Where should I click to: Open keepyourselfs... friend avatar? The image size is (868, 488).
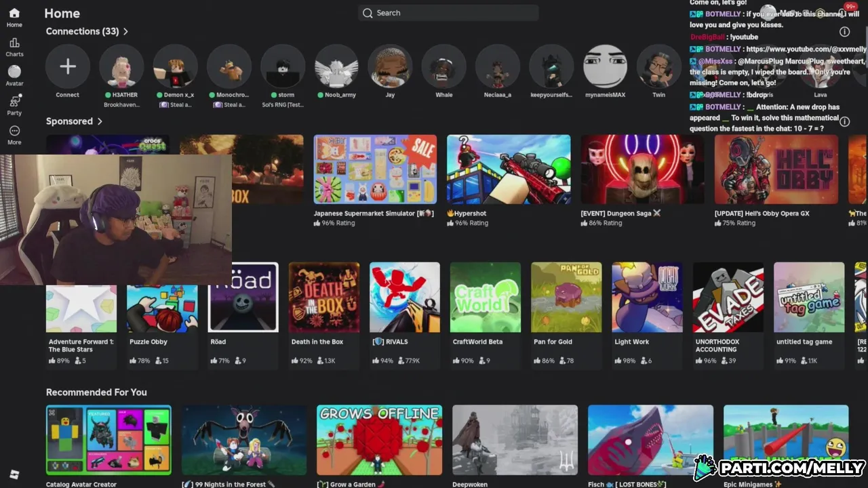click(551, 66)
